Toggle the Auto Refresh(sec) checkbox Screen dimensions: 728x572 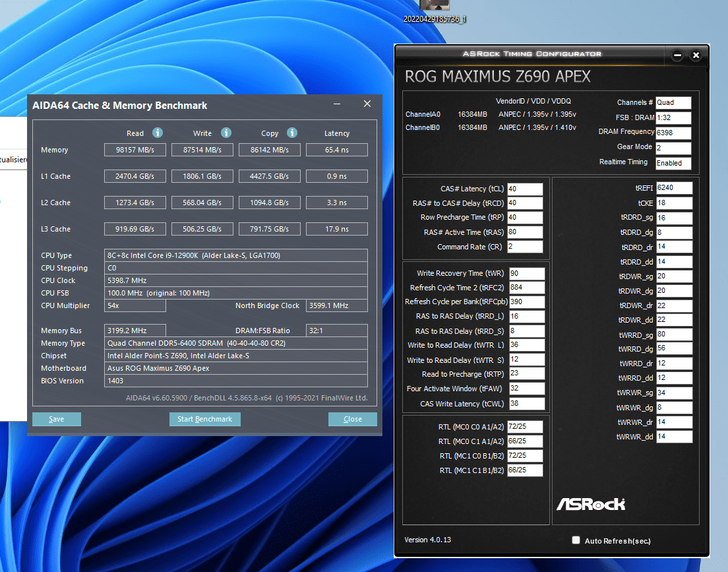[x=576, y=540]
